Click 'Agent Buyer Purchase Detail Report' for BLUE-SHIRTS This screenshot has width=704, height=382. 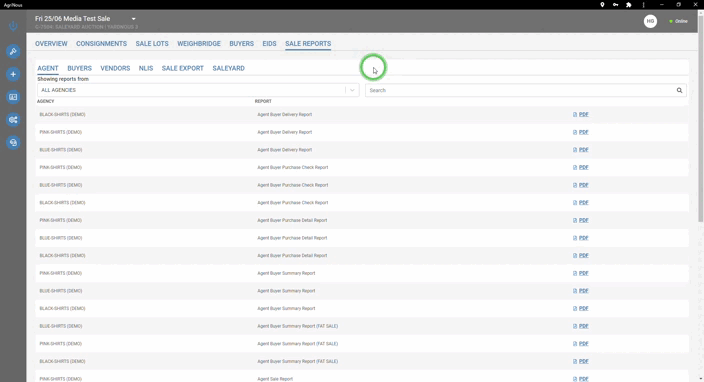292,238
